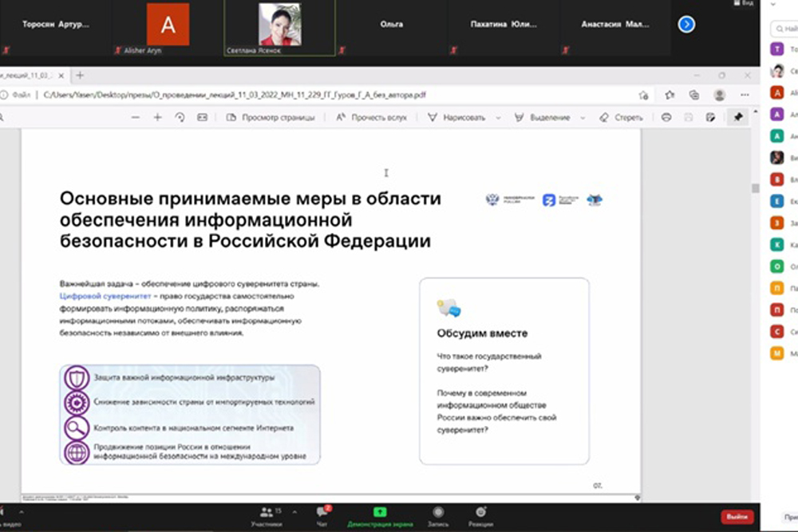Viewport: 798px width, 532px height.
Task: Print the PDF document
Action: 666,117
